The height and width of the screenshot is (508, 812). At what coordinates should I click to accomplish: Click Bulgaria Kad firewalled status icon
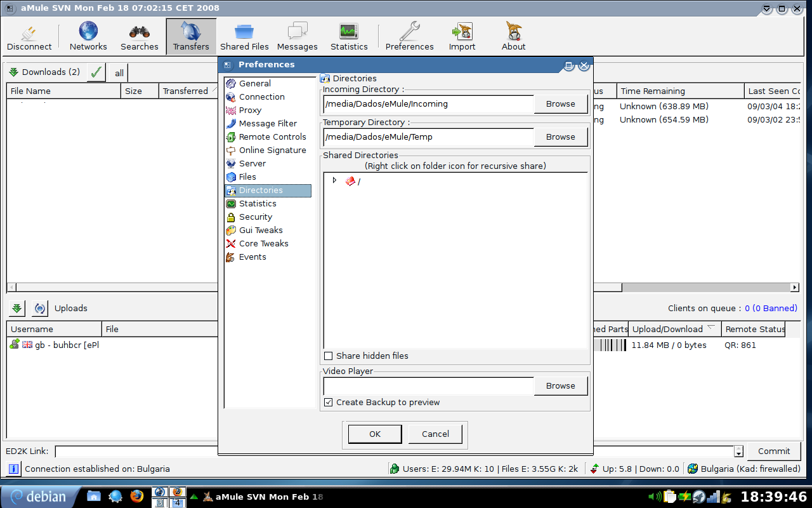coord(693,469)
